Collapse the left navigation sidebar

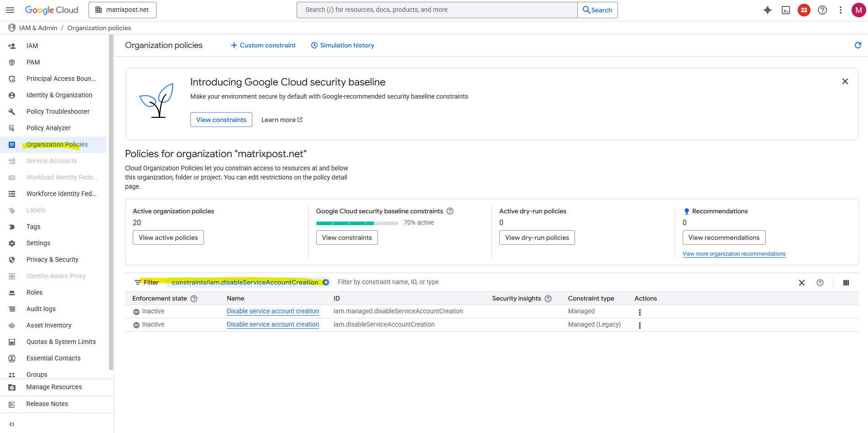[x=12, y=424]
